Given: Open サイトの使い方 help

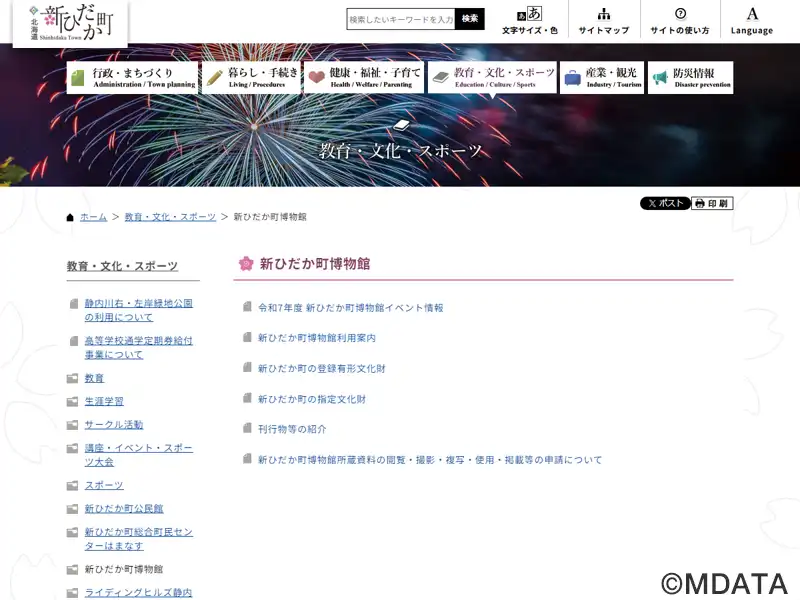Looking at the screenshot, I should (x=680, y=20).
